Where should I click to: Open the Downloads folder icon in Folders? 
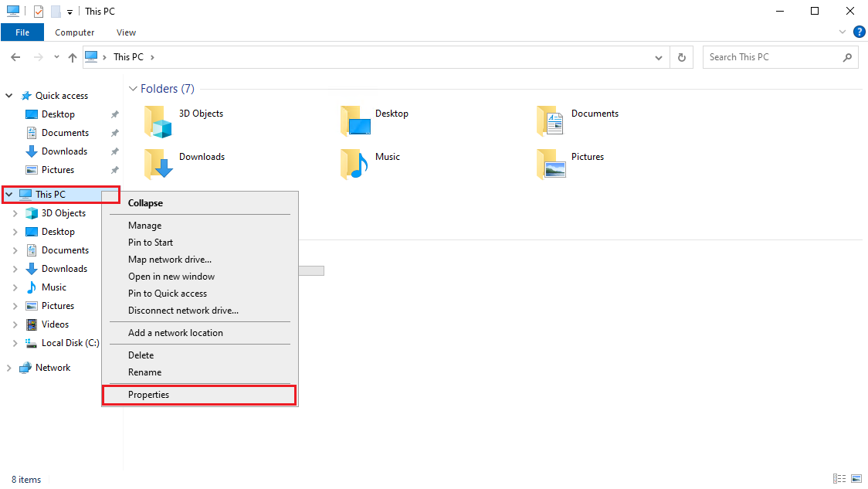pyautogui.click(x=158, y=164)
